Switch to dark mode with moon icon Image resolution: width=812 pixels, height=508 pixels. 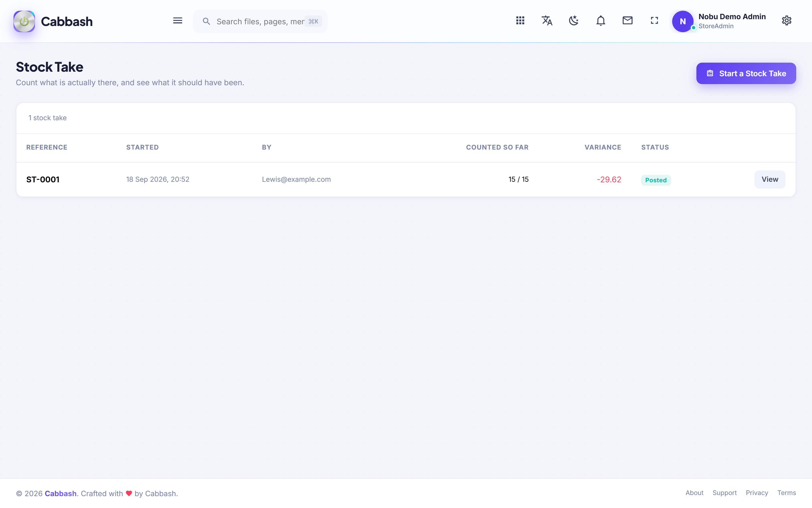point(574,21)
